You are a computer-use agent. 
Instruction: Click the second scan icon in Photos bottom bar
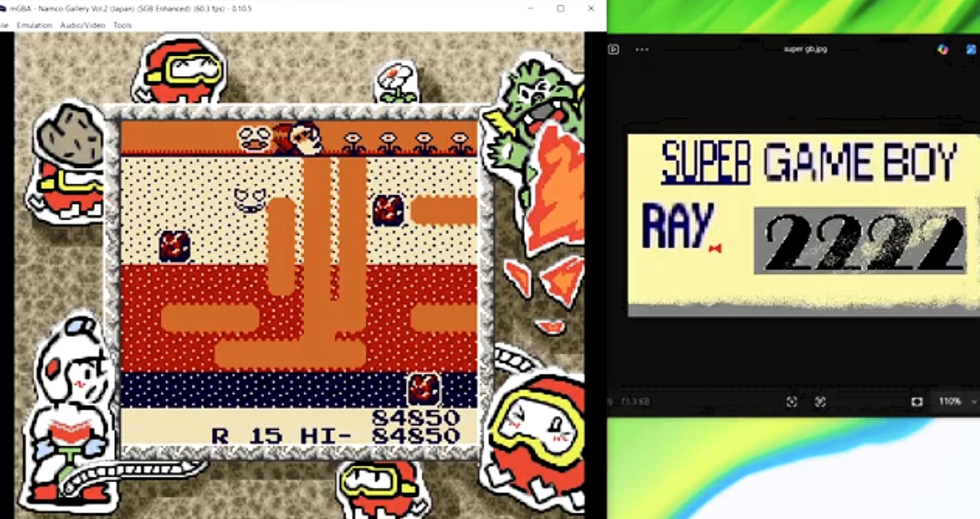pos(820,402)
